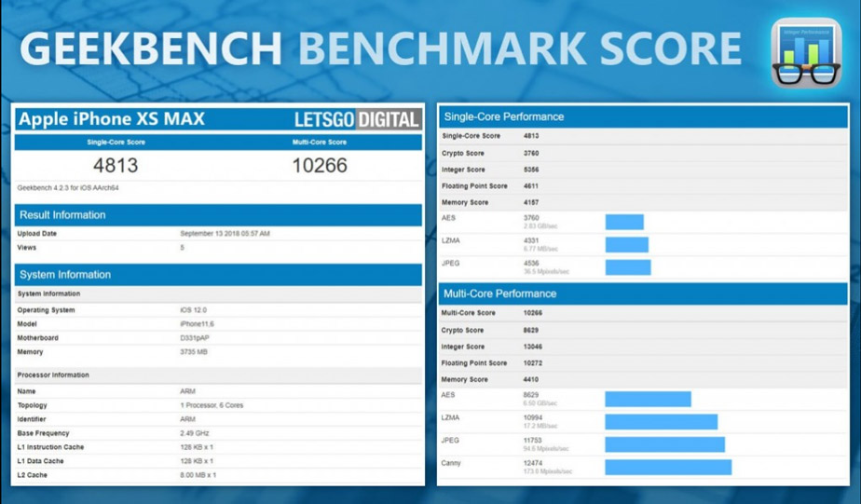Click the Geekbench glasses app icon

[x=806, y=53]
